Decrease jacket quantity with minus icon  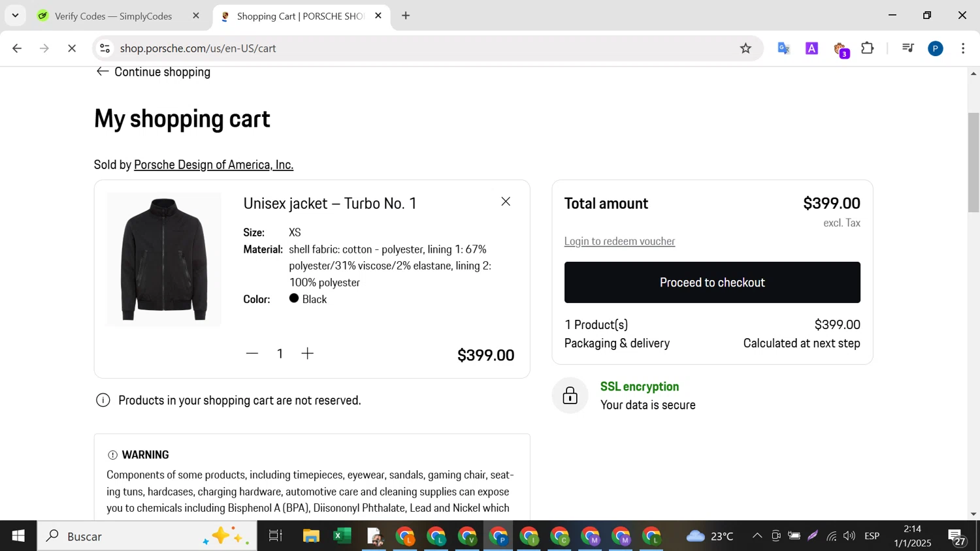click(252, 353)
